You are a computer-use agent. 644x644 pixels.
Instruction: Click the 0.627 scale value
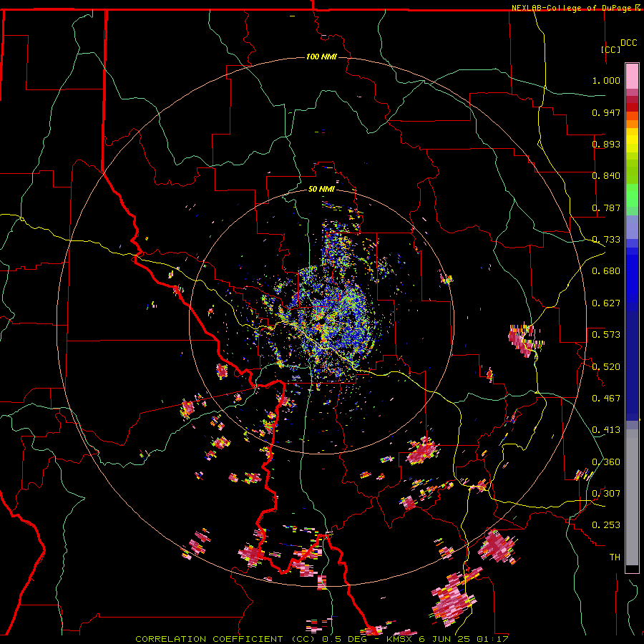pos(606,303)
